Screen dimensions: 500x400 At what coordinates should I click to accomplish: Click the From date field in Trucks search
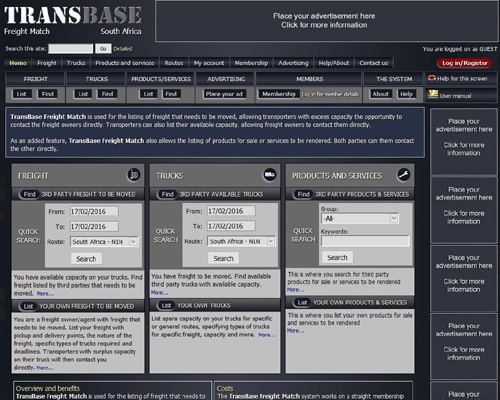pyautogui.click(x=231, y=211)
